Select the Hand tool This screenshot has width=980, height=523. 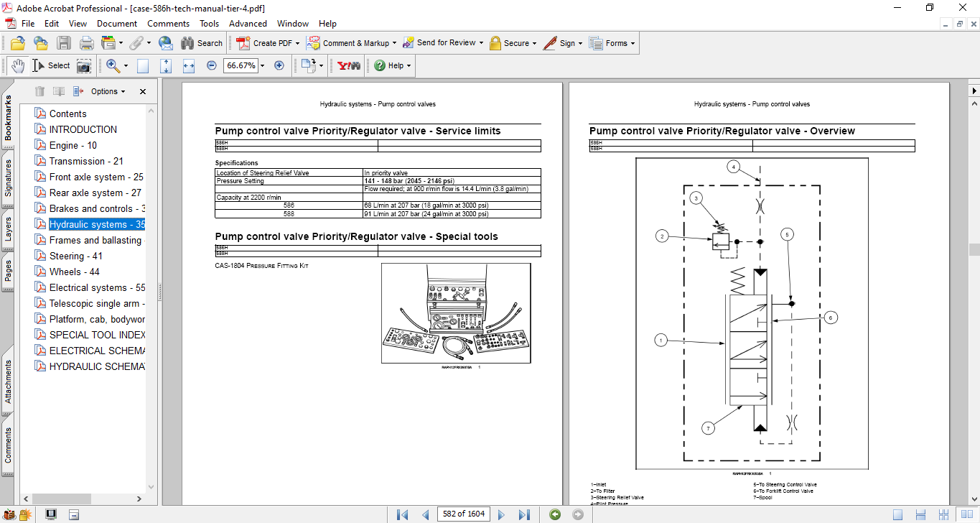point(17,65)
